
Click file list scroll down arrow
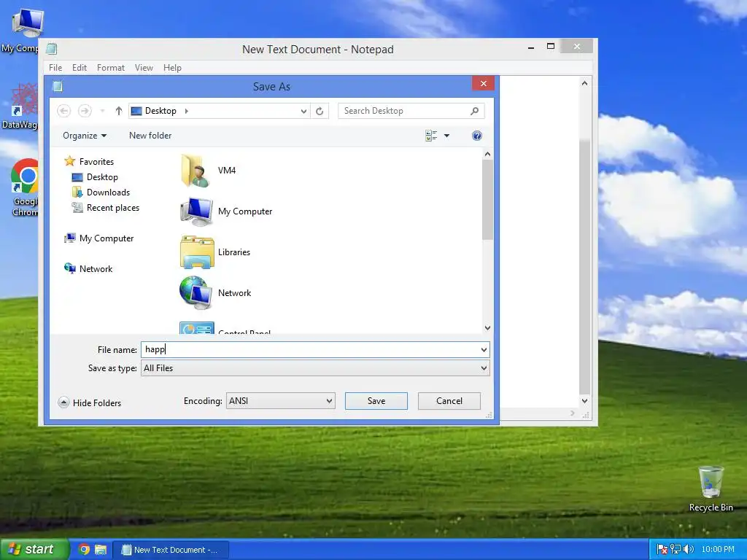click(x=487, y=327)
